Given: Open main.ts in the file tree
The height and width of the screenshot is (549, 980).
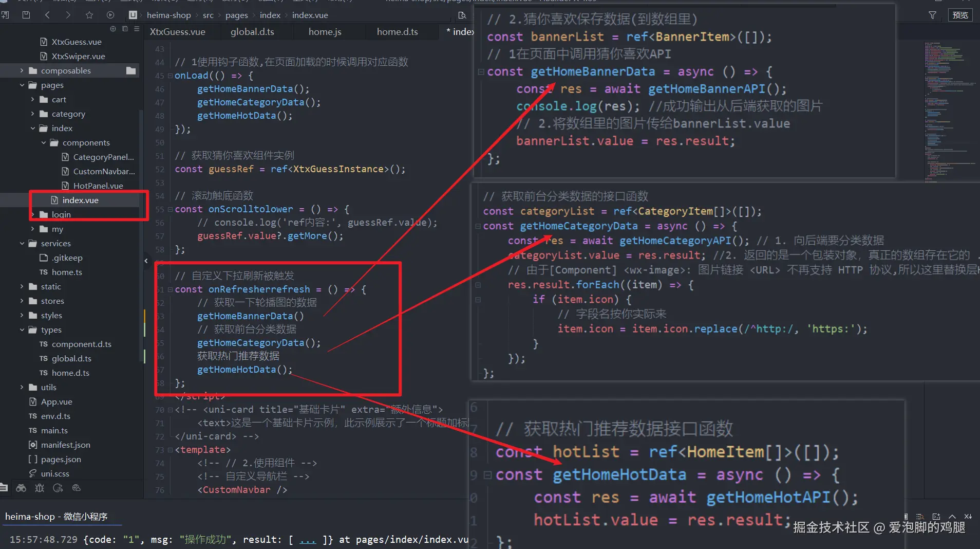Looking at the screenshot, I should click(x=54, y=430).
